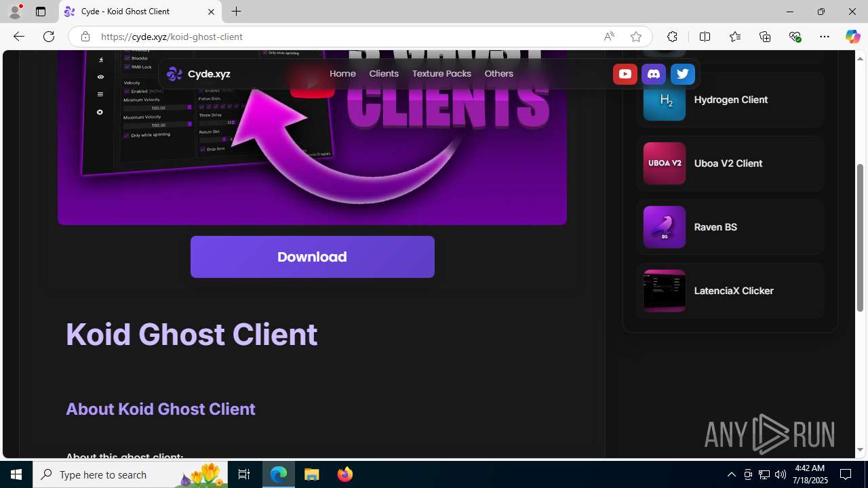Click the Cyde.xyz logo
Screen dimensions: 868x488
tap(199, 74)
